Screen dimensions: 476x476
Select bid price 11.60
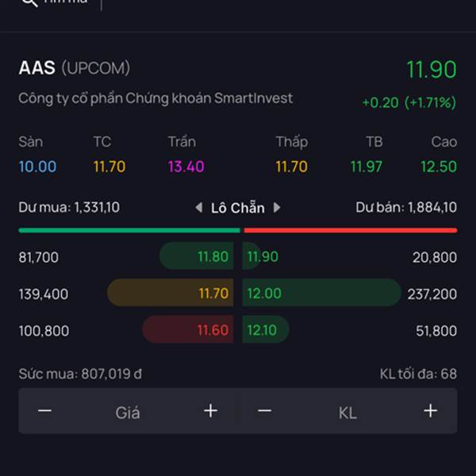[213, 330]
